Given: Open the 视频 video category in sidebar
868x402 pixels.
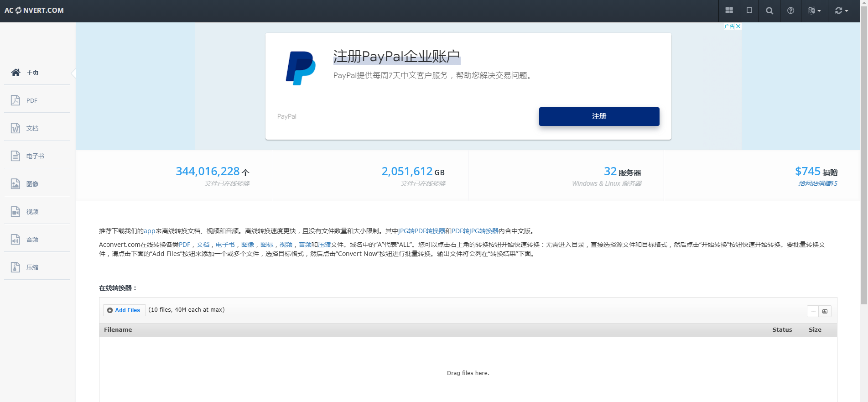Looking at the screenshot, I should click(x=37, y=212).
